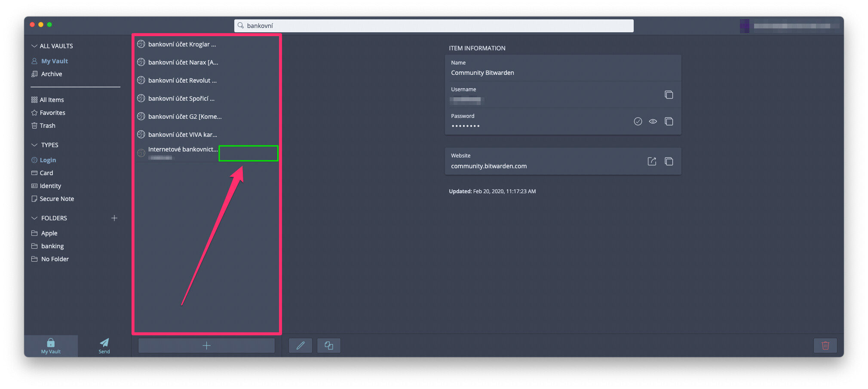The height and width of the screenshot is (389, 868).
Task: Switch to the My Vault tab
Action: (x=51, y=346)
